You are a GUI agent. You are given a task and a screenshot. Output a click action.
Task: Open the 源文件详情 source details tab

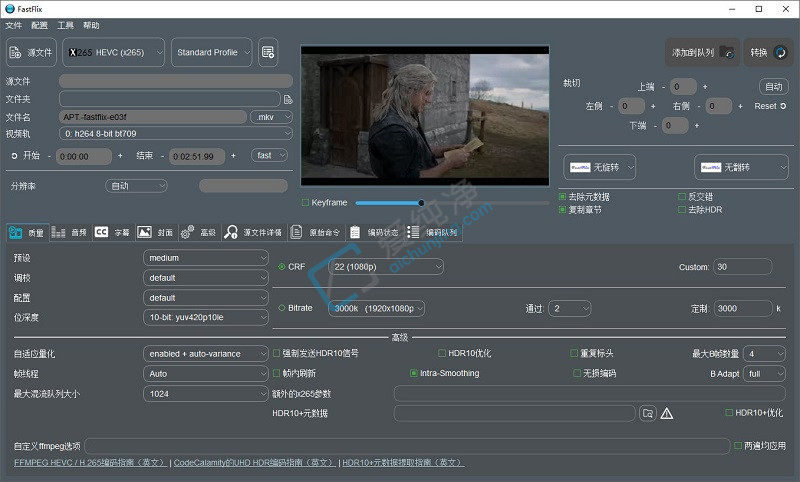coord(254,233)
